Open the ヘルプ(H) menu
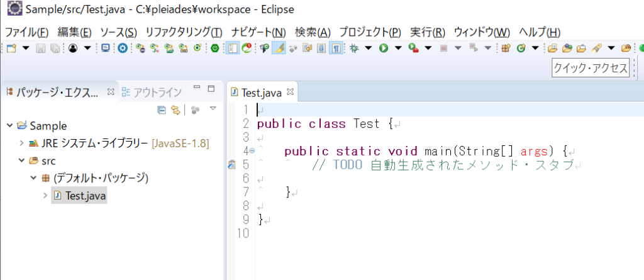The width and height of the screenshot is (644, 280). 539,32
